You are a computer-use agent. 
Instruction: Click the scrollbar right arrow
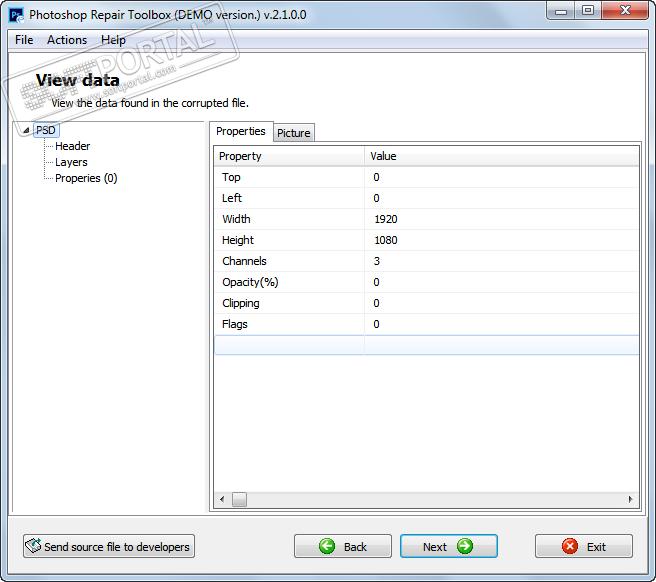click(x=630, y=499)
